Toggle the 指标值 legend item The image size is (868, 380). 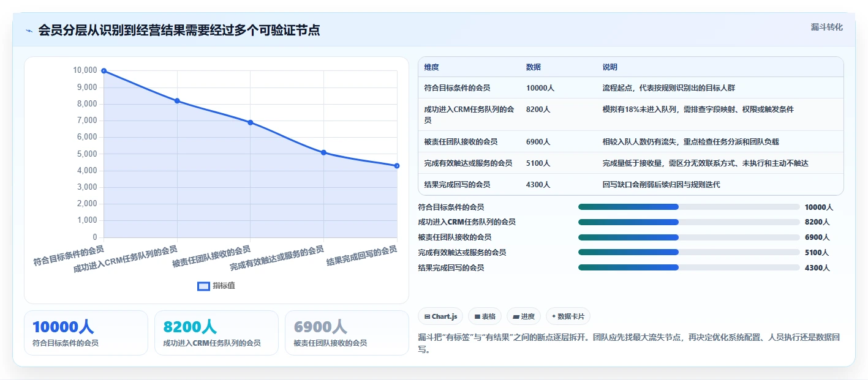point(216,286)
